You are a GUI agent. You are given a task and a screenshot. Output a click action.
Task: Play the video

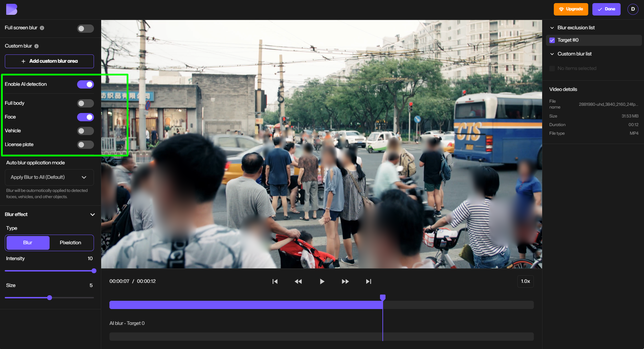(321, 281)
